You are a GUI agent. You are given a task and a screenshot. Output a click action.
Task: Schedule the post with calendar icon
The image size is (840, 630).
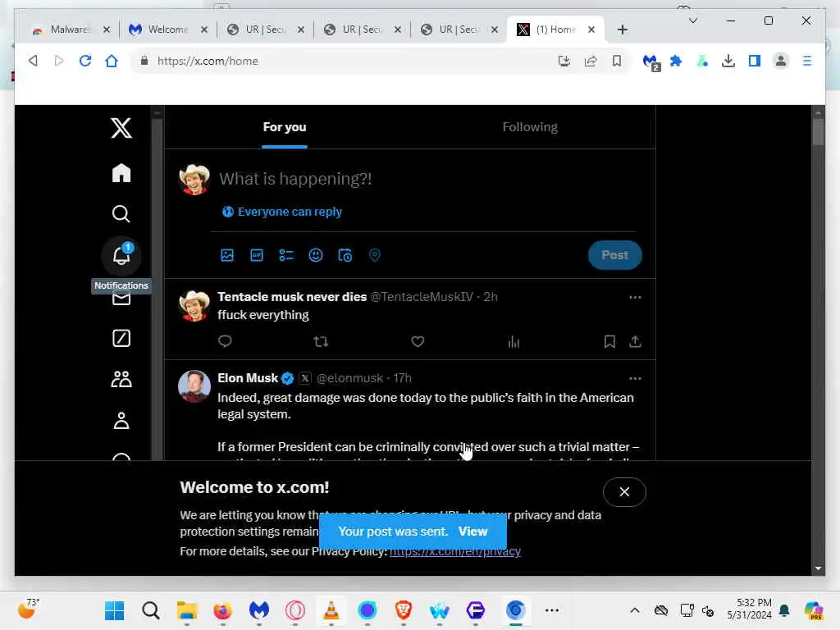click(x=345, y=255)
